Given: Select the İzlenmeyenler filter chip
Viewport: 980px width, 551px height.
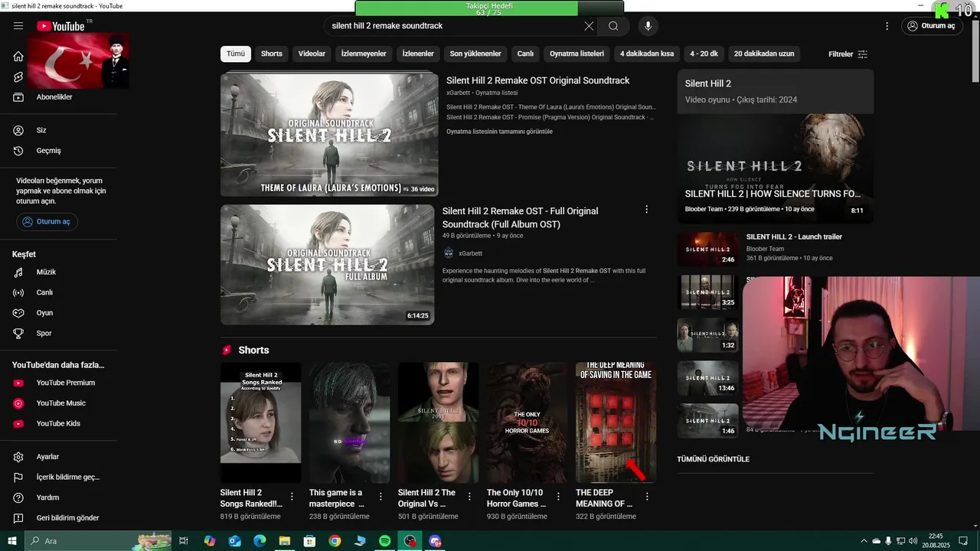Looking at the screenshot, I should point(364,54).
